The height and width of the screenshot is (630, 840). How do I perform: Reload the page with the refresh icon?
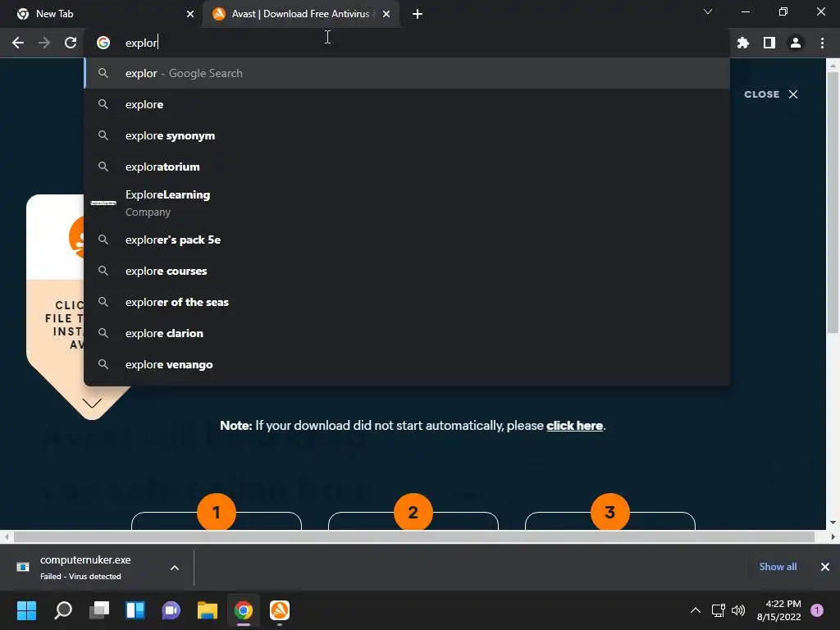click(x=71, y=43)
